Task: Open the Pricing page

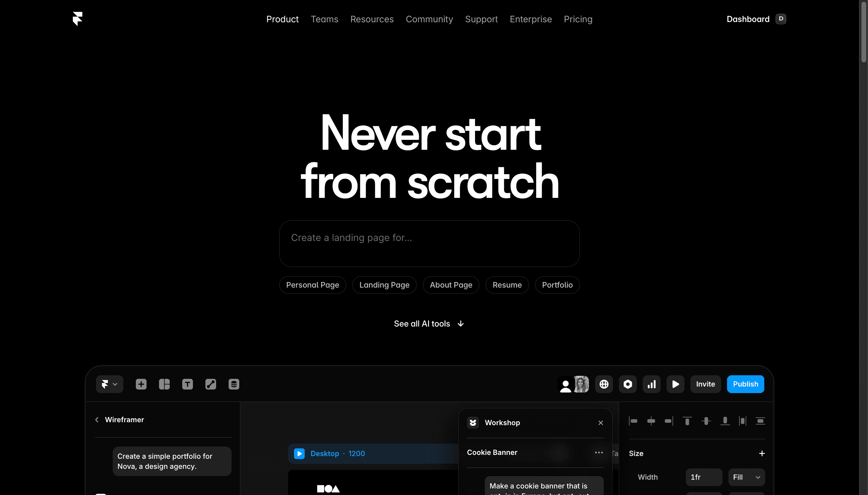Action: tap(578, 19)
